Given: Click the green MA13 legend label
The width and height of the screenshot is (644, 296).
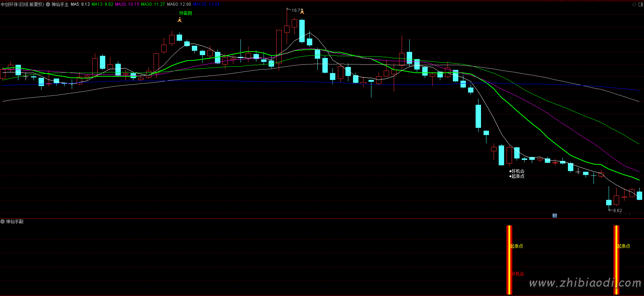Looking at the screenshot, I should pyautogui.click(x=102, y=4).
